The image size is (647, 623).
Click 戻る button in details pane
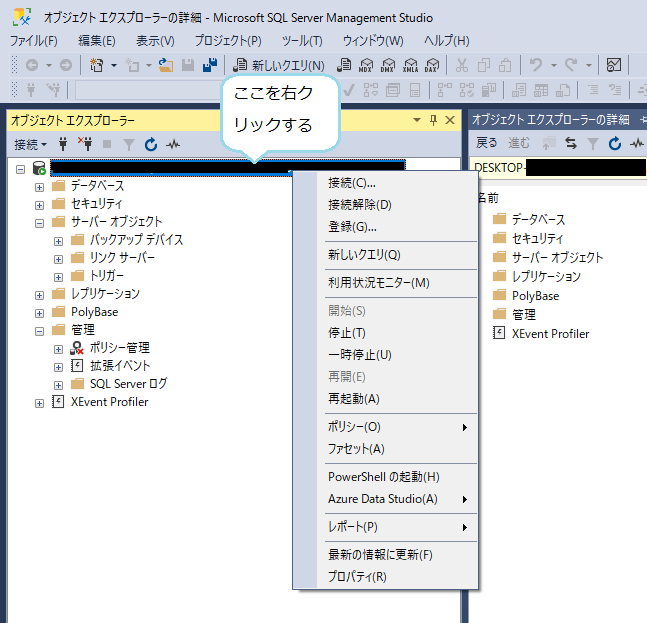(486, 143)
